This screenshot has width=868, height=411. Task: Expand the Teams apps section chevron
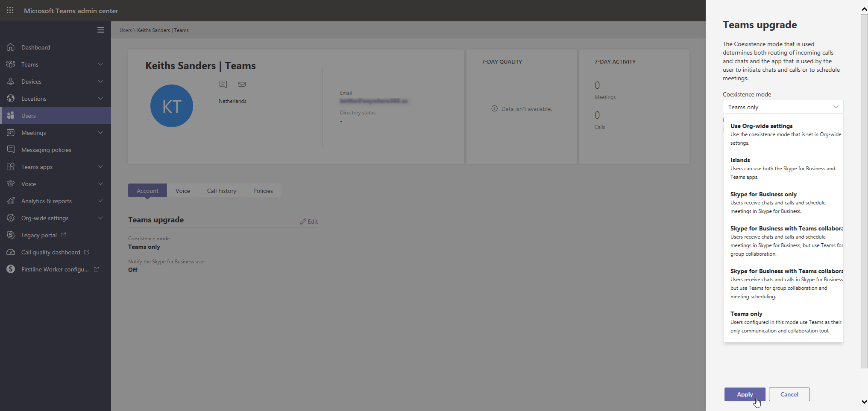pyautogui.click(x=100, y=166)
